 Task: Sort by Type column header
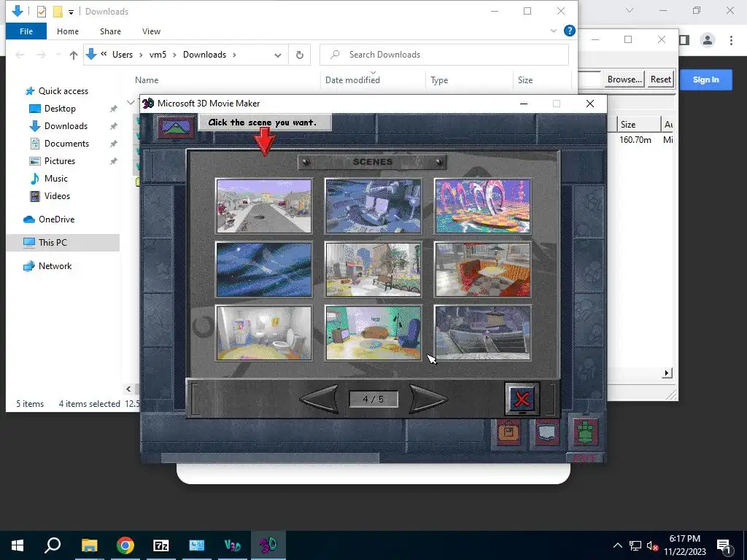[x=438, y=80]
